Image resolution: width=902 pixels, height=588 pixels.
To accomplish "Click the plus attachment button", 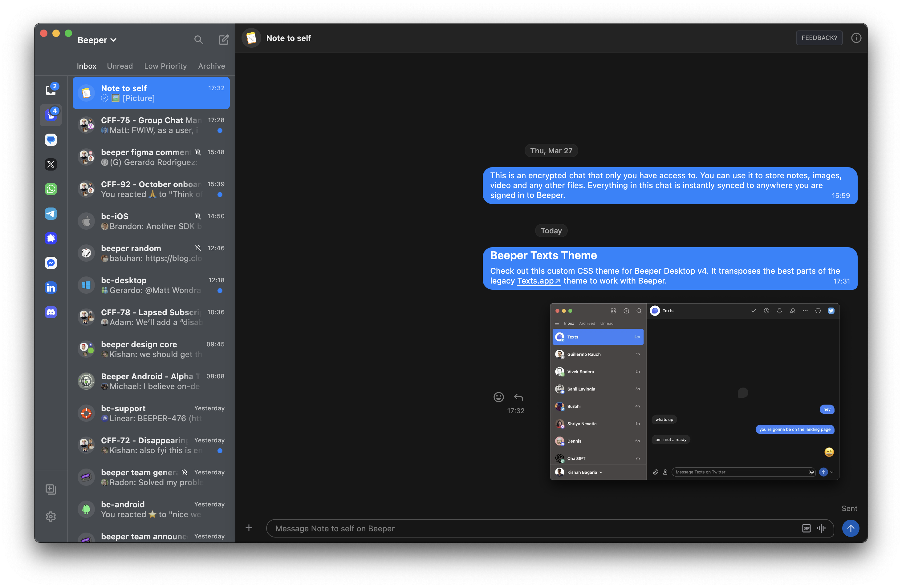I will coord(249,528).
